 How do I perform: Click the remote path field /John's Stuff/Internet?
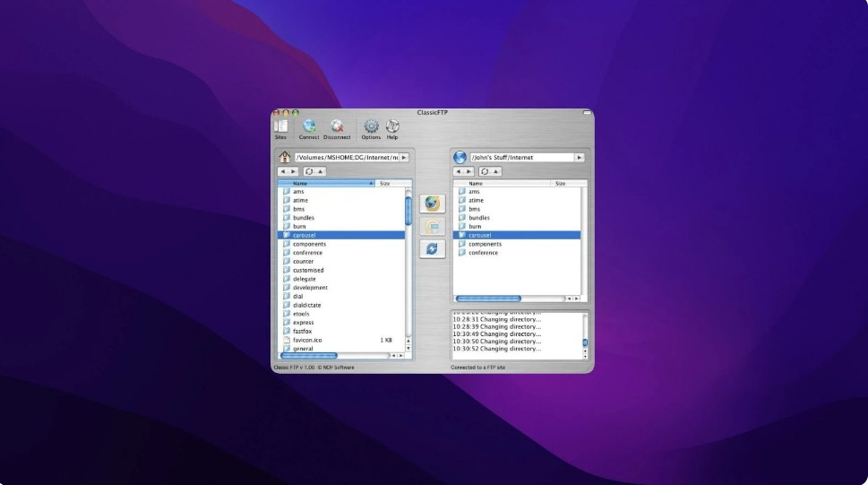click(522, 158)
